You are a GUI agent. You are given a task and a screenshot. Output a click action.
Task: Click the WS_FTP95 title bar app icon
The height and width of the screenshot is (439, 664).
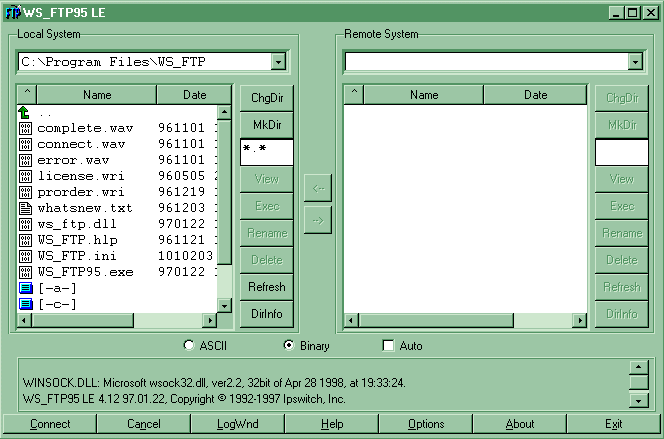point(13,13)
